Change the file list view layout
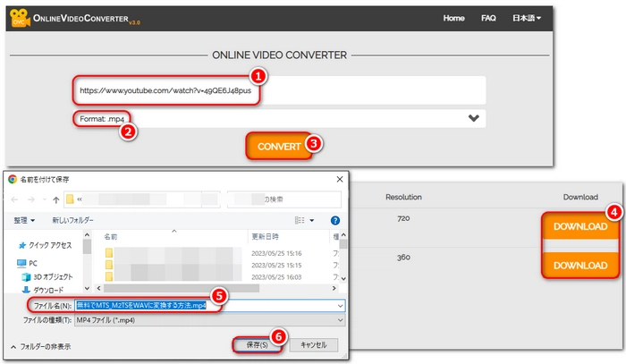The width and height of the screenshot is (626, 364). point(301,219)
